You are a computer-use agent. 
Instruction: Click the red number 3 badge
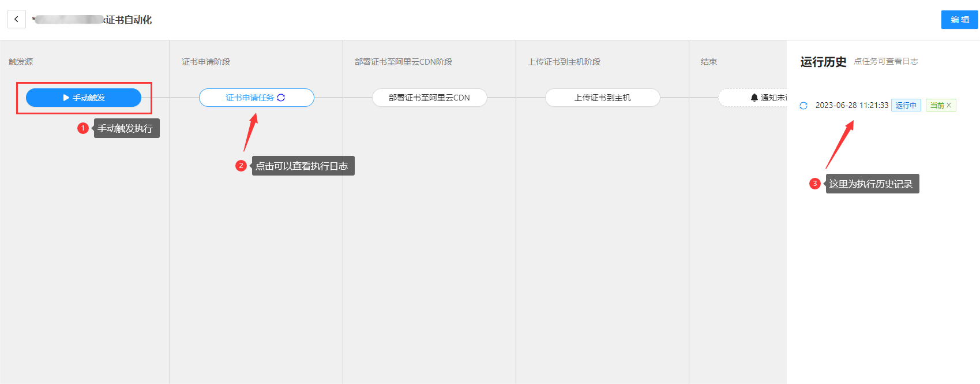click(x=814, y=184)
